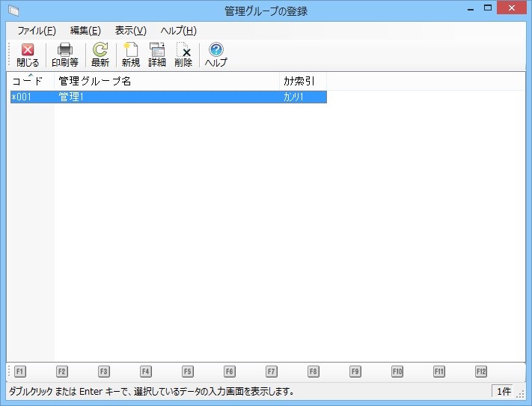Create new entry with 新規 icon
Image resolution: width=532 pixels, height=406 pixels.
pos(131,55)
